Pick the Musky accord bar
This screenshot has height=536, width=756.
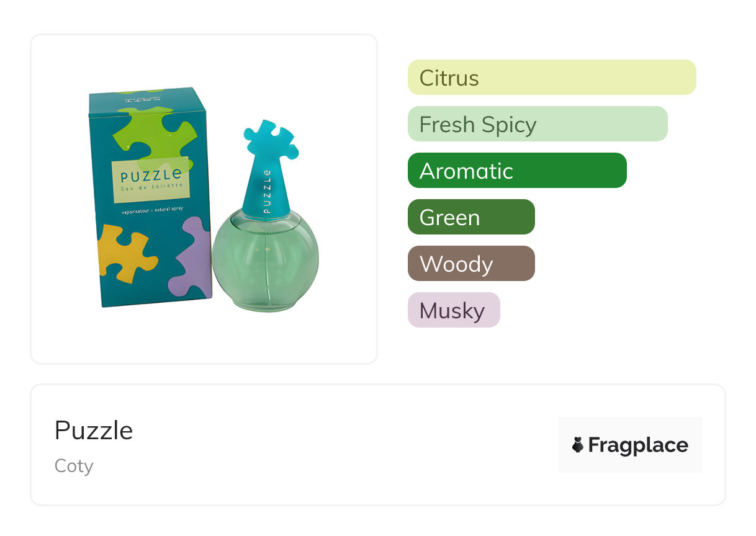453,310
